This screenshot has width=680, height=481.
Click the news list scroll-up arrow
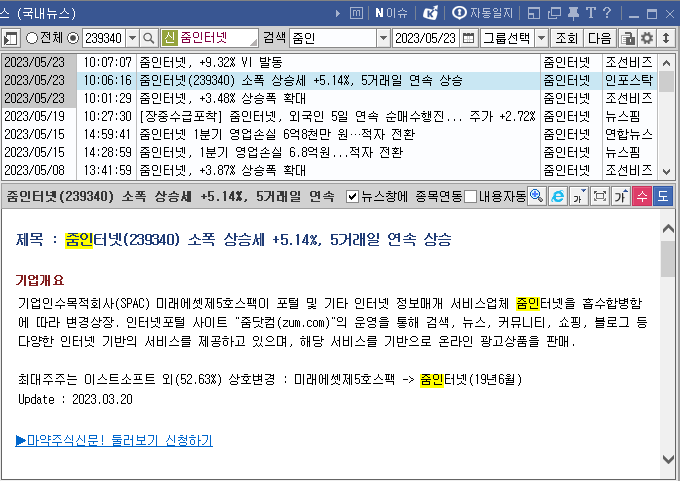point(666,63)
